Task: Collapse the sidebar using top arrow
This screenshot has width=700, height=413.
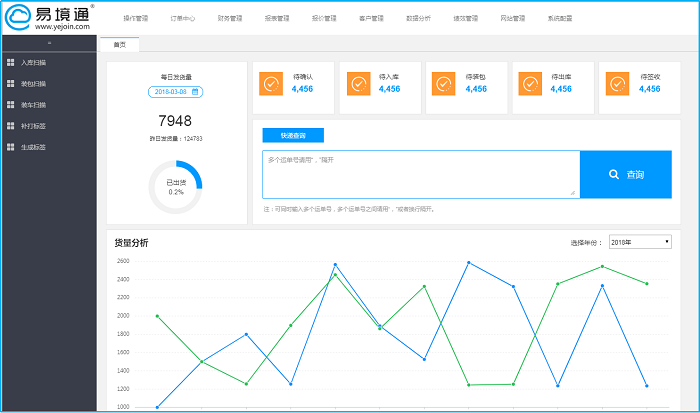Action: point(49,44)
